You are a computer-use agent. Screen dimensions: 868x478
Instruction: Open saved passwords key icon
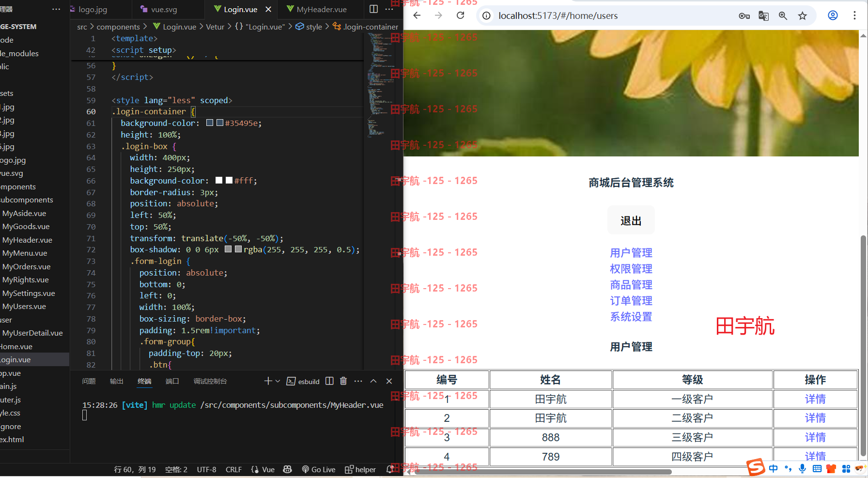click(x=744, y=16)
